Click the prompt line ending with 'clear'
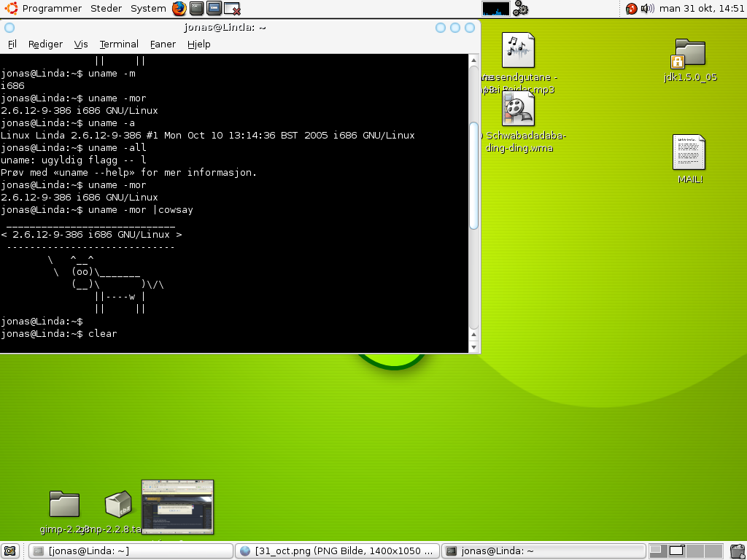The image size is (747, 560). (x=58, y=333)
